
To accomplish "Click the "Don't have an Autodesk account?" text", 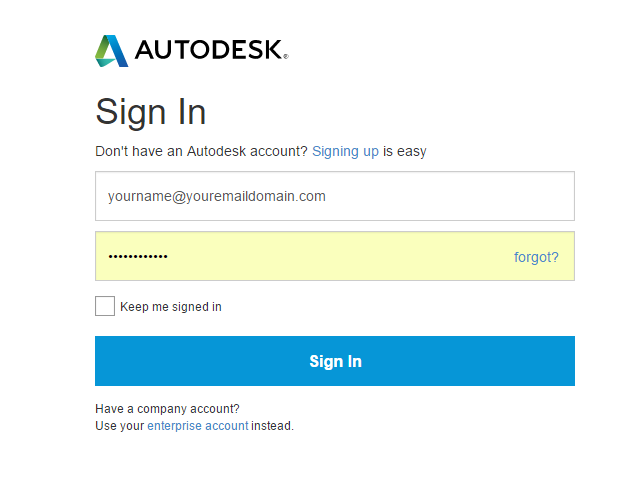I will click(201, 151).
